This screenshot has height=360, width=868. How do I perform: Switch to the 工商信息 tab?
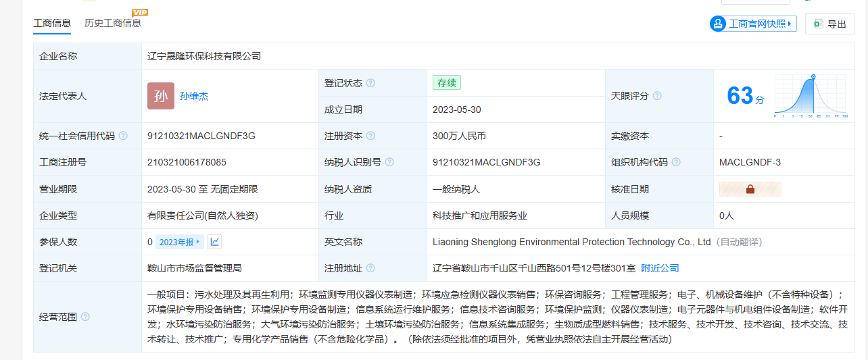pos(52,23)
